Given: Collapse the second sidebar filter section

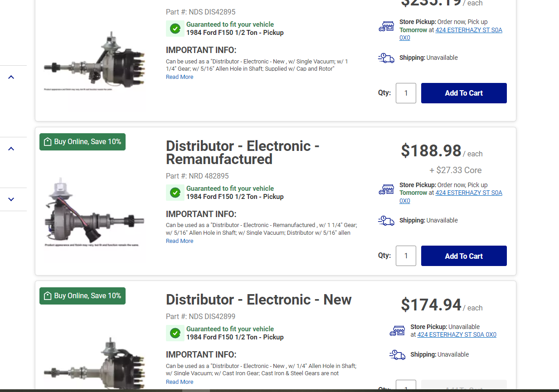Looking at the screenshot, I should pos(11,148).
